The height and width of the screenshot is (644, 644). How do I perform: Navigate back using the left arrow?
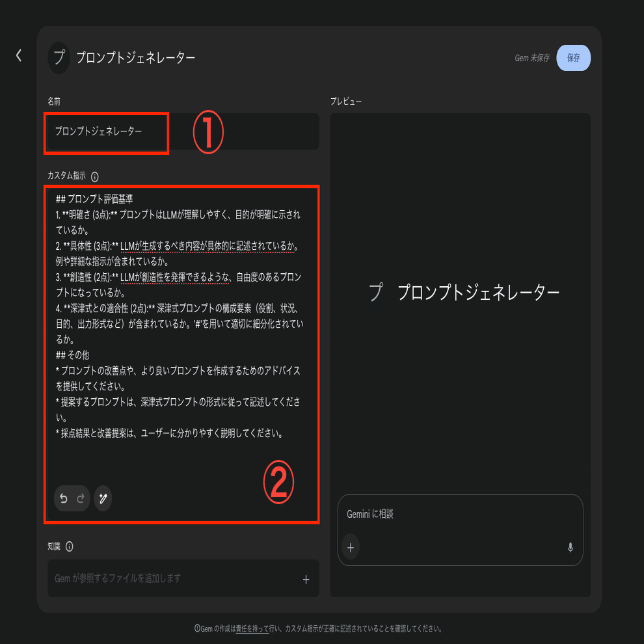point(18,55)
